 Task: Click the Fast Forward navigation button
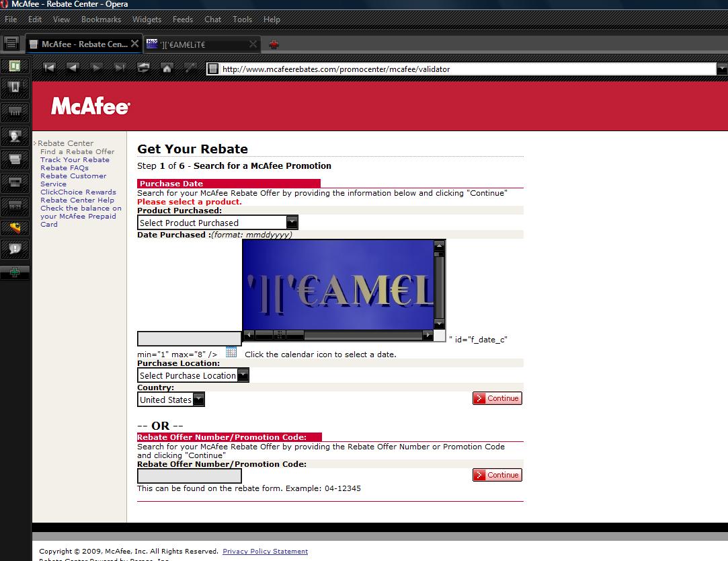coord(120,68)
